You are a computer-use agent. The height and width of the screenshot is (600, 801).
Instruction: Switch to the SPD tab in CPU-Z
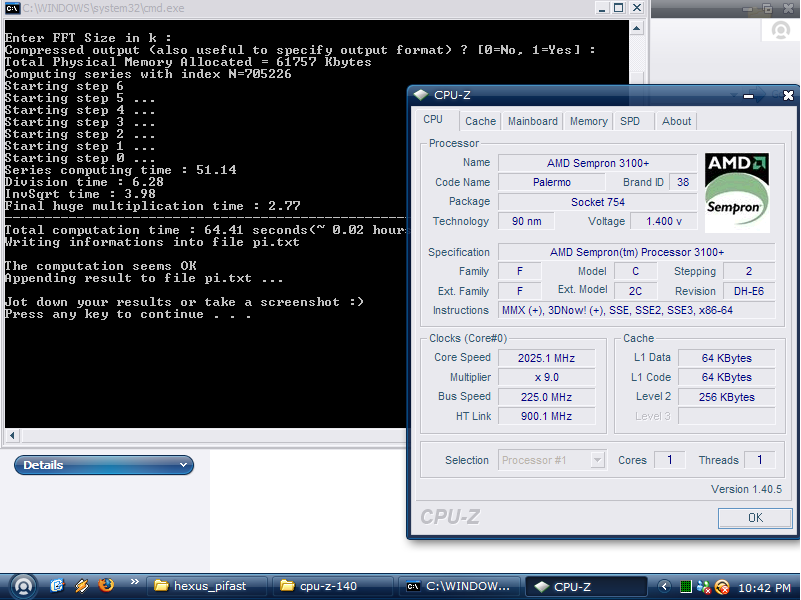click(630, 122)
